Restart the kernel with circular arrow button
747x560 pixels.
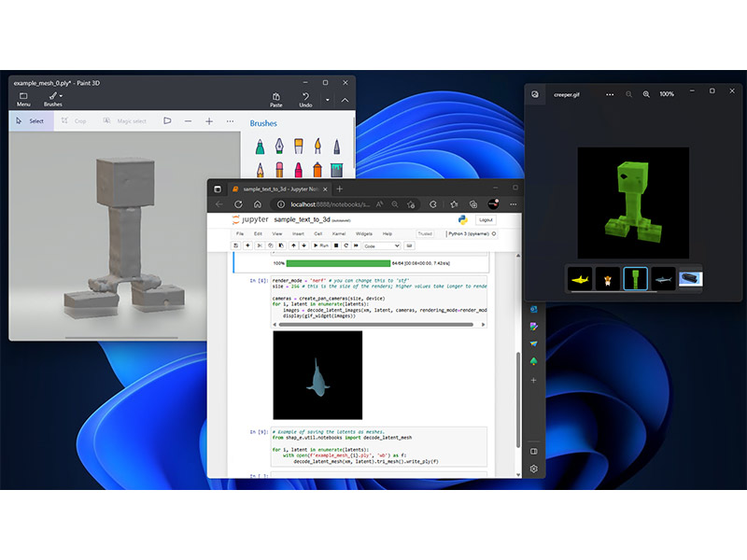click(x=346, y=245)
